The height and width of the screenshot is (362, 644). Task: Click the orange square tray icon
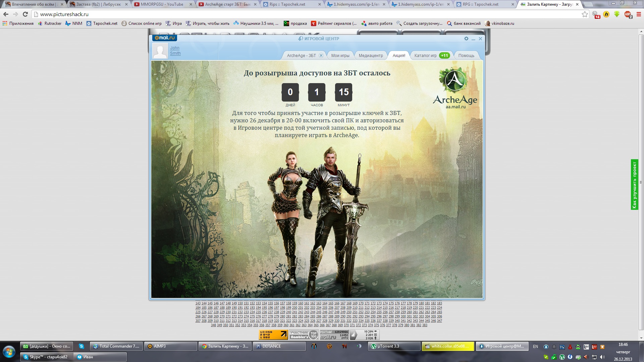(602, 347)
